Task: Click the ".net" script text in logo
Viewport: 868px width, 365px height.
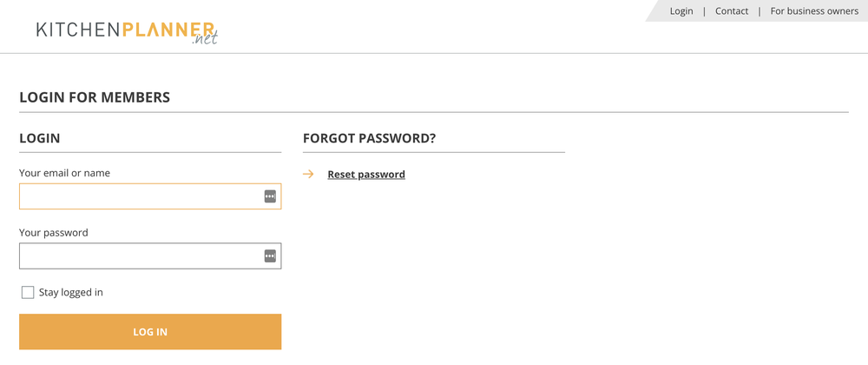Action: coord(206,39)
